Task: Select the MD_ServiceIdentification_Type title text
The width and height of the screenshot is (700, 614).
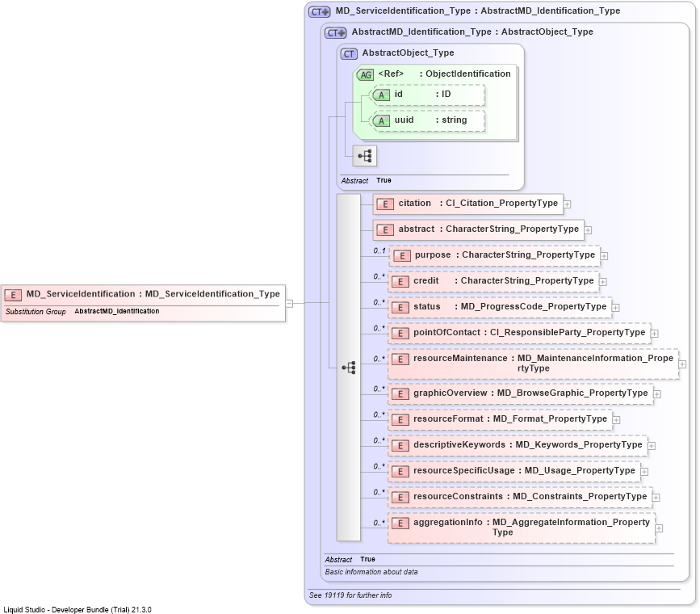Action: pos(478,11)
